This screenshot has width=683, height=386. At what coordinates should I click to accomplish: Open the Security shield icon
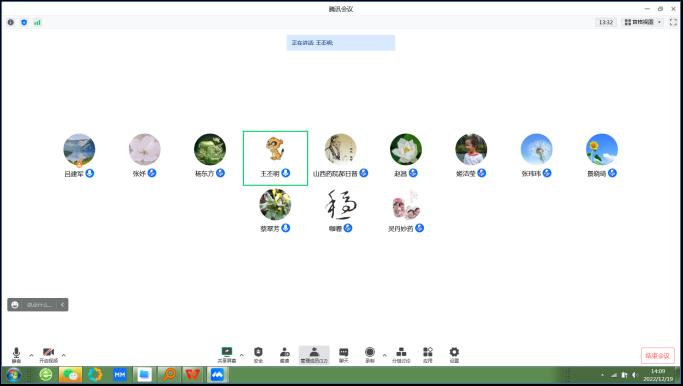(258, 355)
